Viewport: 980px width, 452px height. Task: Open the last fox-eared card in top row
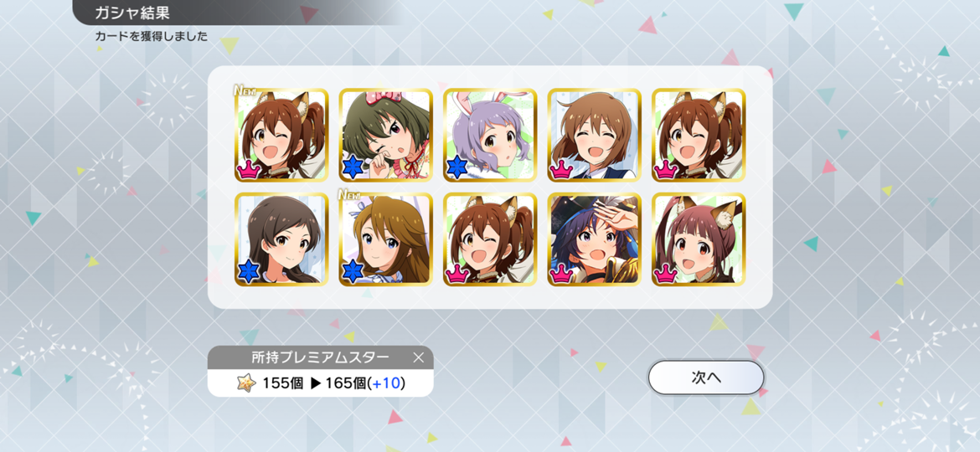point(699,136)
